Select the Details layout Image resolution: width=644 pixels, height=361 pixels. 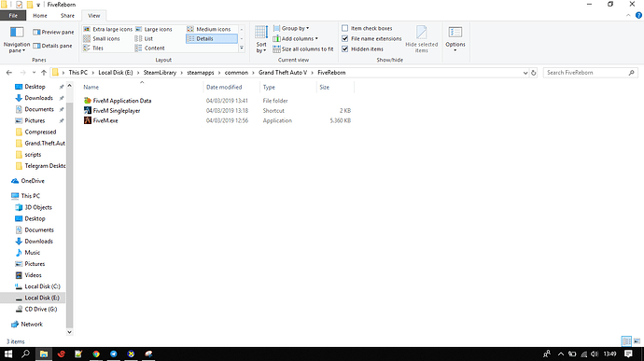click(212, 38)
